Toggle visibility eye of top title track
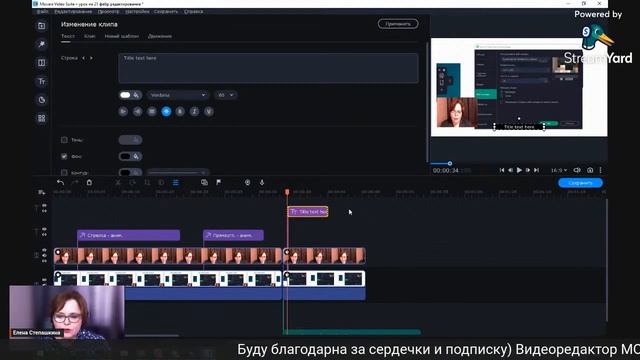640x360 pixels. coord(44,206)
